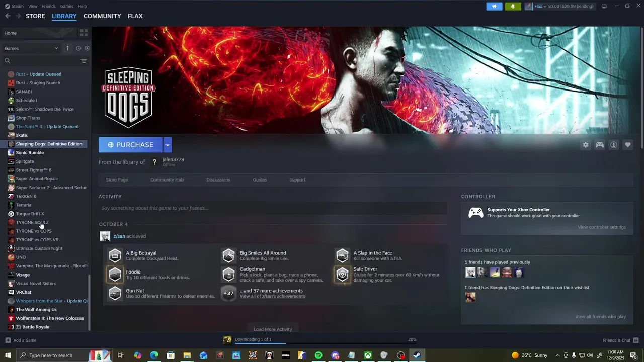Open Foodie achievement icon
Viewport: 644px width, 362px height.
(115, 275)
